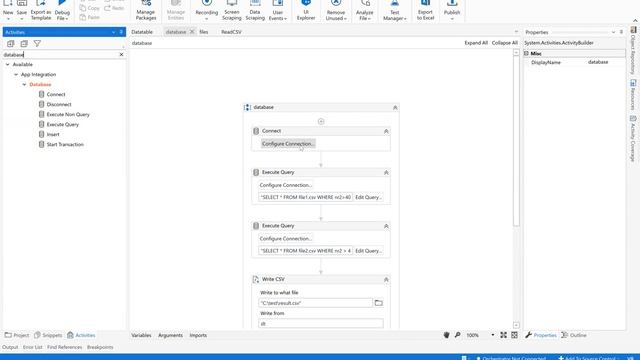
Task: Expand all items in Activities panel
Action: [11, 44]
